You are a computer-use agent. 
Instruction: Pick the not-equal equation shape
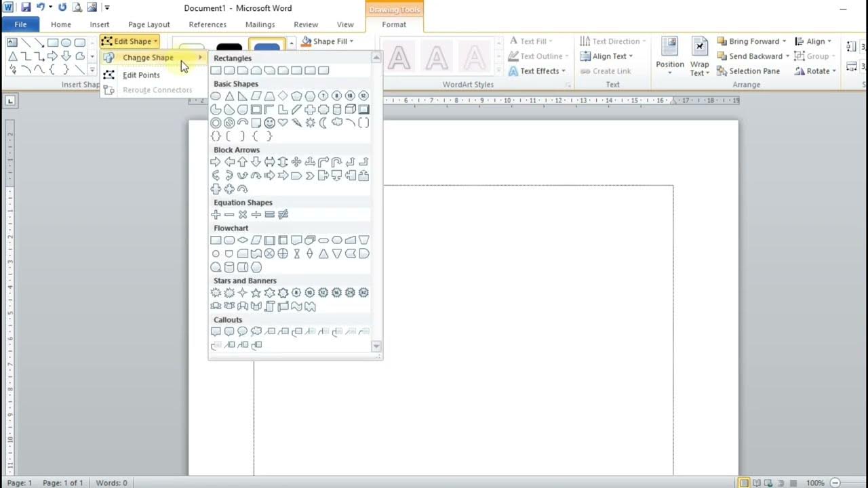(283, 214)
